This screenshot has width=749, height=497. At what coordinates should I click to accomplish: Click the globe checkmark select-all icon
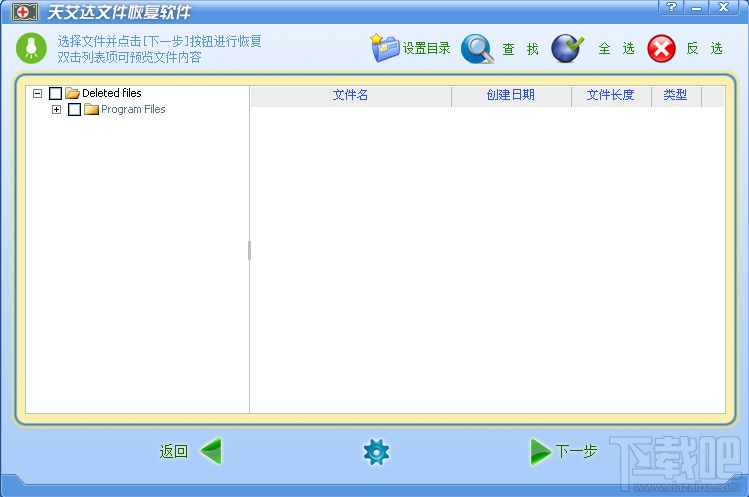point(567,48)
